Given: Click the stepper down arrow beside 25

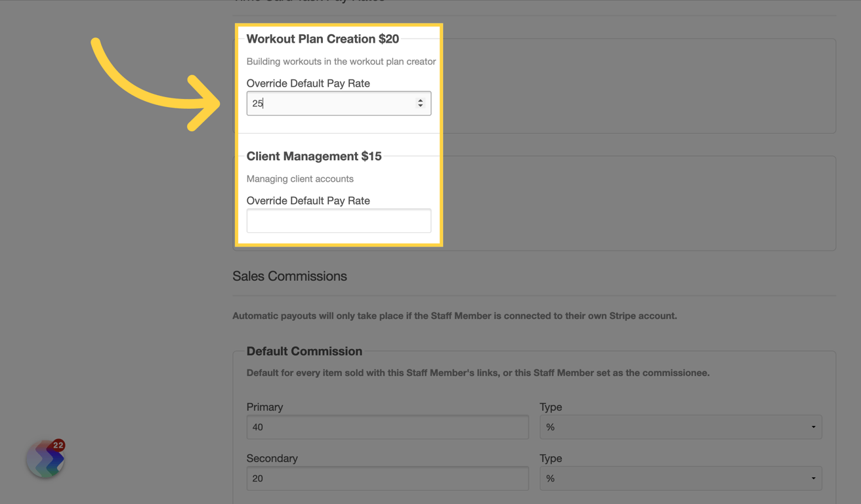Looking at the screenshot, I should [420, 106].
